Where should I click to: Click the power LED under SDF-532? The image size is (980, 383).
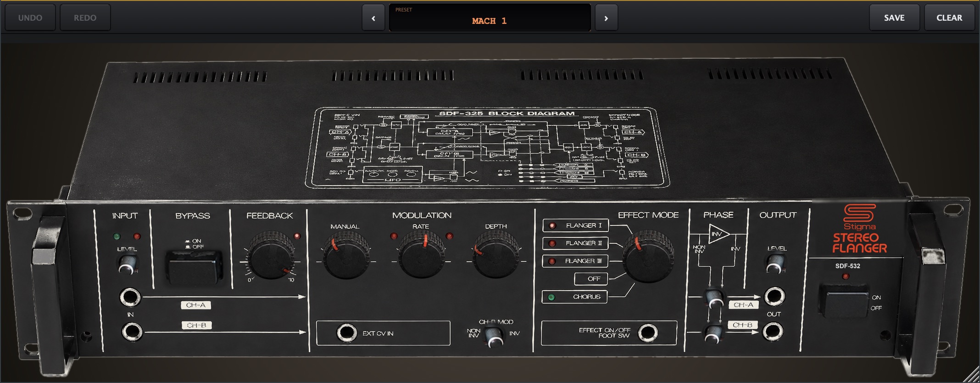pos(846,276)
